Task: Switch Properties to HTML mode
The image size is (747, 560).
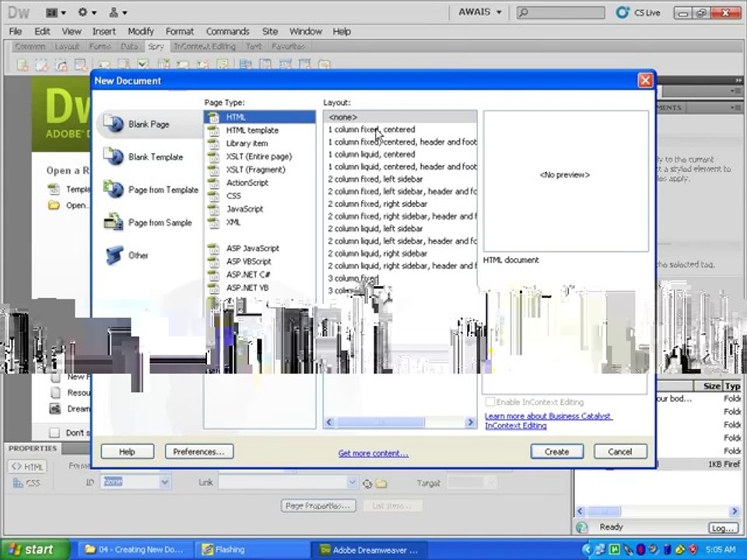Action: pos(26,467)
